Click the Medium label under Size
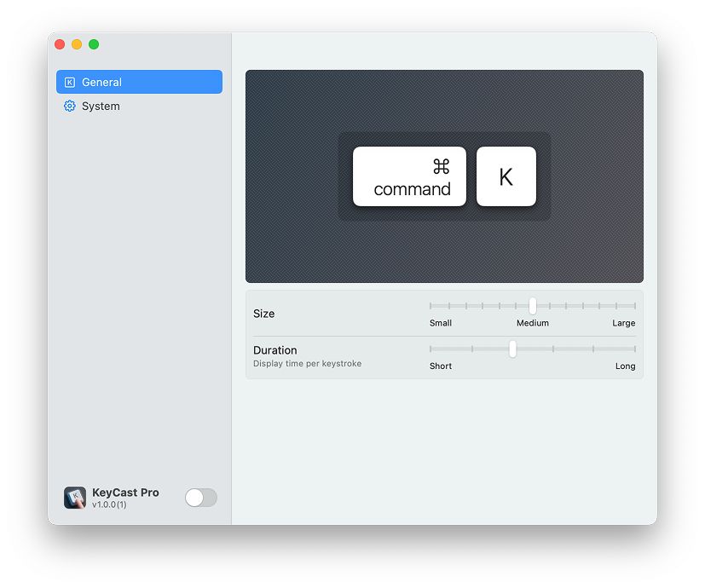Viewport: 705px width, 588px height. tap(532, 323)
